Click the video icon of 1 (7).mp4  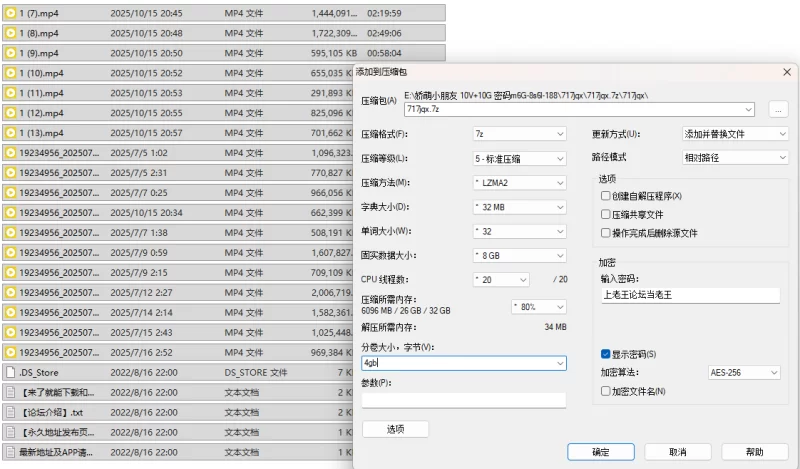point(11,13)
